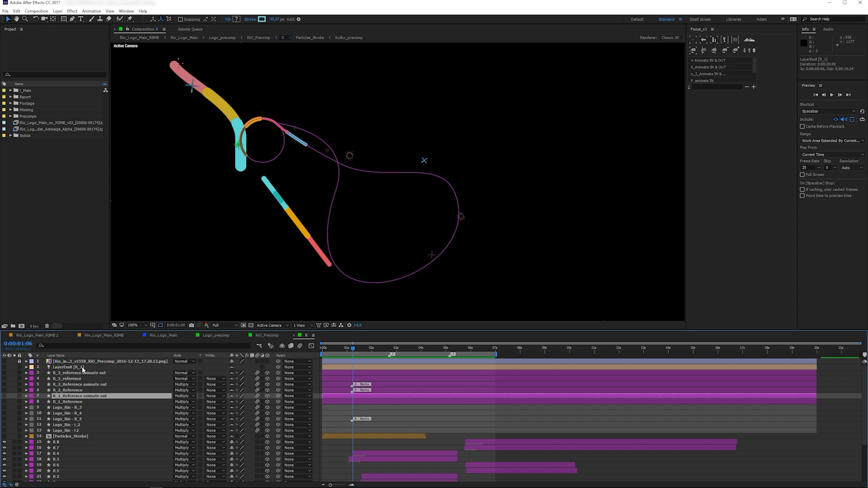
Task: Check the Full Screen preview option
Action: (802, 174)
